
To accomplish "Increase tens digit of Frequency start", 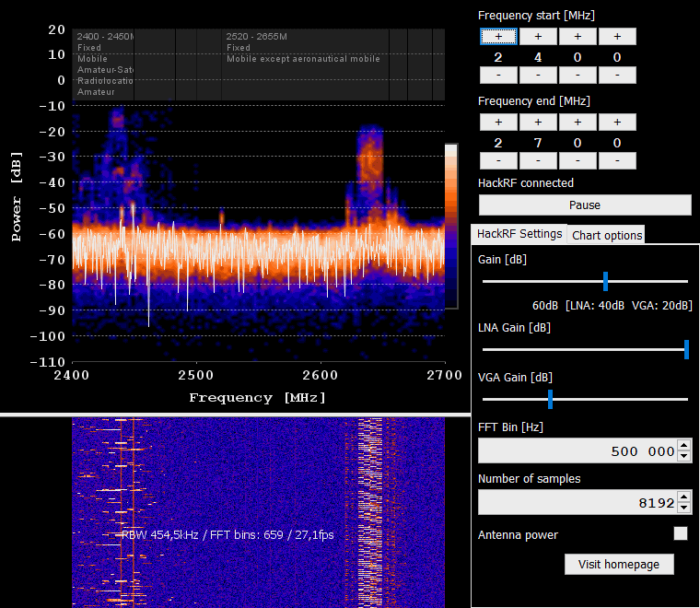I will pos(577,37).
